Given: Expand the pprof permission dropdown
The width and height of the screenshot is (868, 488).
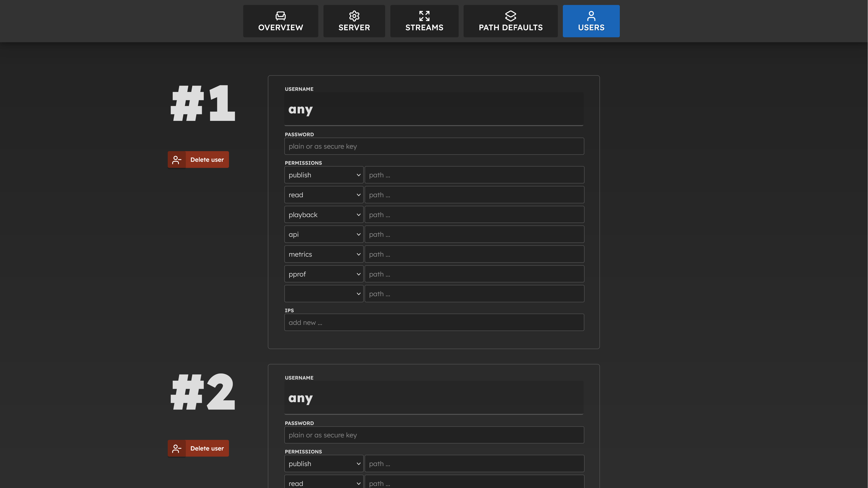Looking at the screenshot, I should click(x=323, y=274).
